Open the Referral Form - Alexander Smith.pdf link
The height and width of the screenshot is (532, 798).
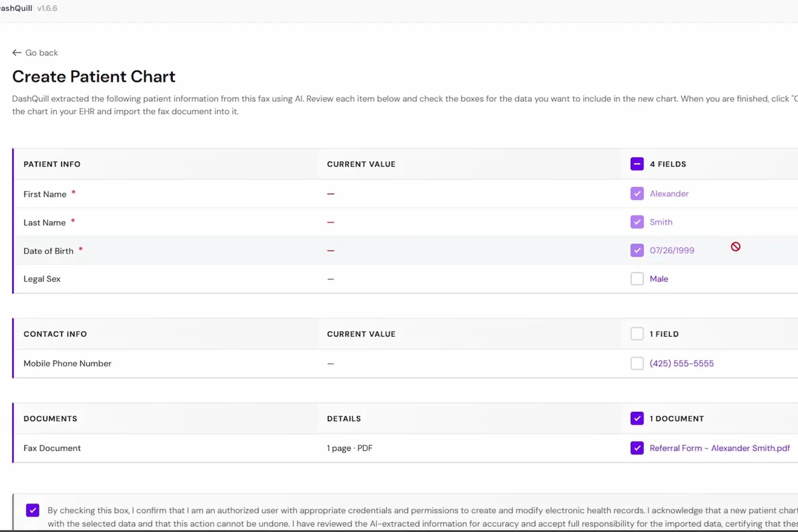click(x=720, y=448)
